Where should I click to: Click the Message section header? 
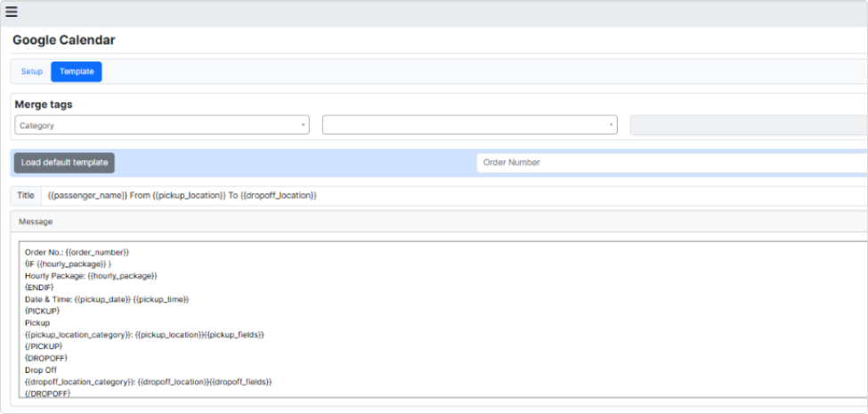[439, 222]
